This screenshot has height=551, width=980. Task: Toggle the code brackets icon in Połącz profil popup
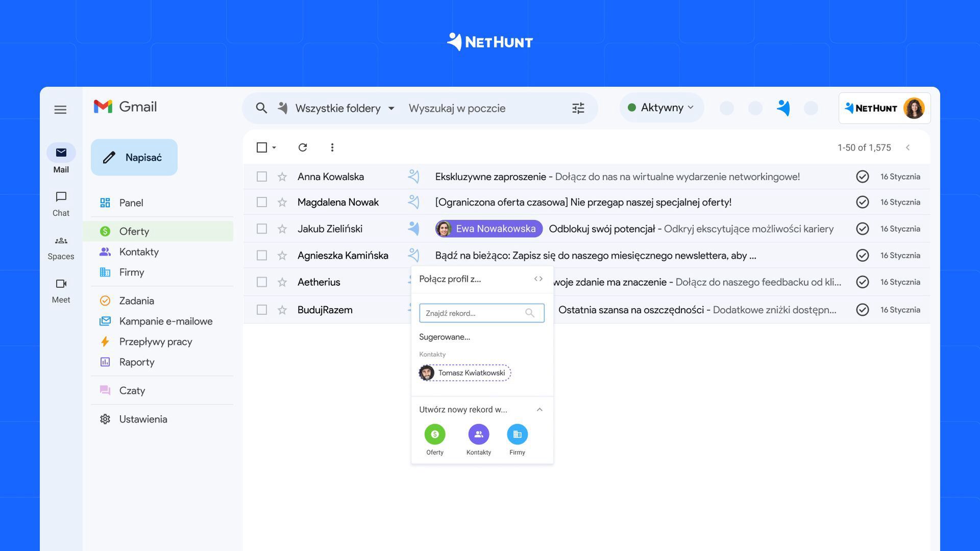(x=538, y=279)
